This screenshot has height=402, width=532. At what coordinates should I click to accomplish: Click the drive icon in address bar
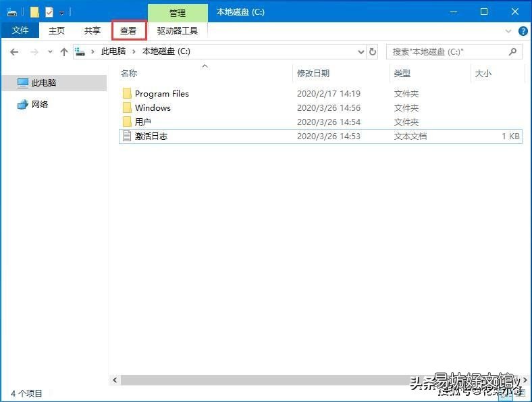tap(80, 51)
